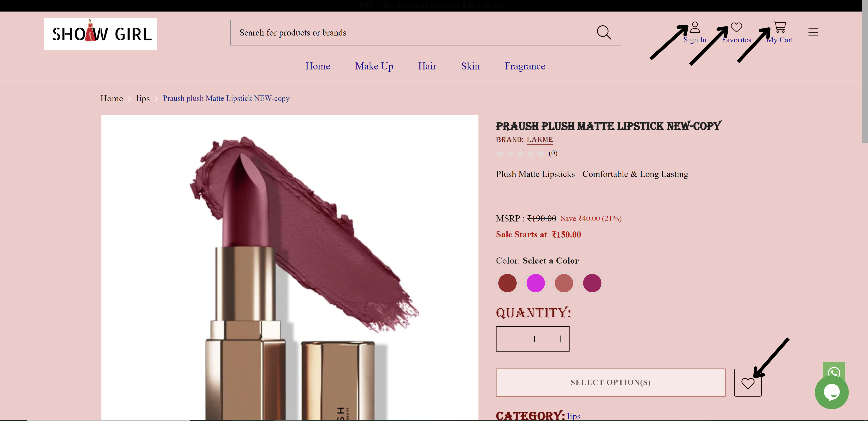
Task: Open the Make Up menu
Action: (374, 66)
